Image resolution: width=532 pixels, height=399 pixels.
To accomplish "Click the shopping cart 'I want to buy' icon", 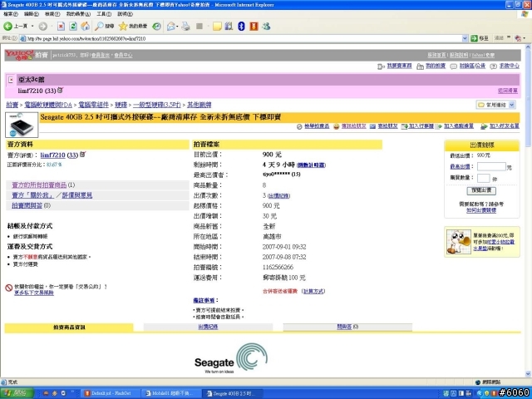I will pos(381,66).
